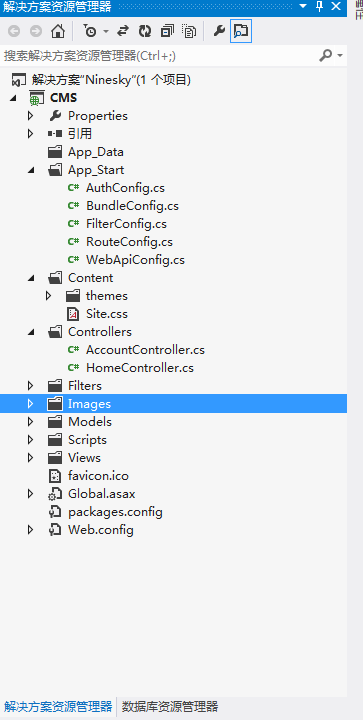Focus the Solution Explorer search box

(x=158, y=56)
